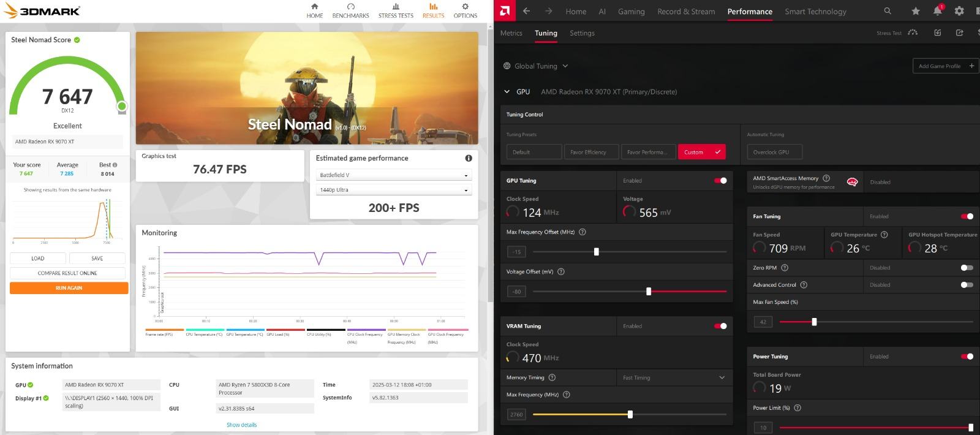Show help for Max Frequency Offset
Viewport: 980px width, 435px height.
(x=582, y=232)
